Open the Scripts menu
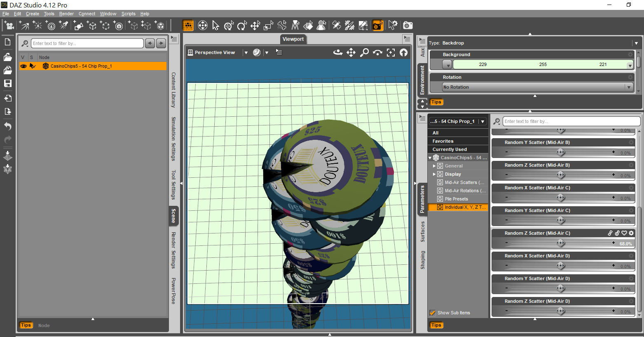 pos(129,14)
